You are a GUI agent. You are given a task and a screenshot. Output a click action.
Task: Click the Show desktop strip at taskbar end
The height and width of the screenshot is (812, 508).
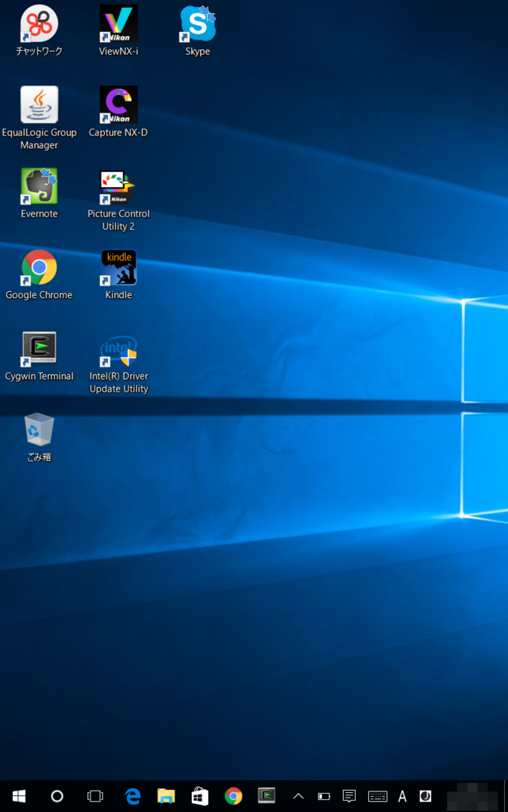506,796
